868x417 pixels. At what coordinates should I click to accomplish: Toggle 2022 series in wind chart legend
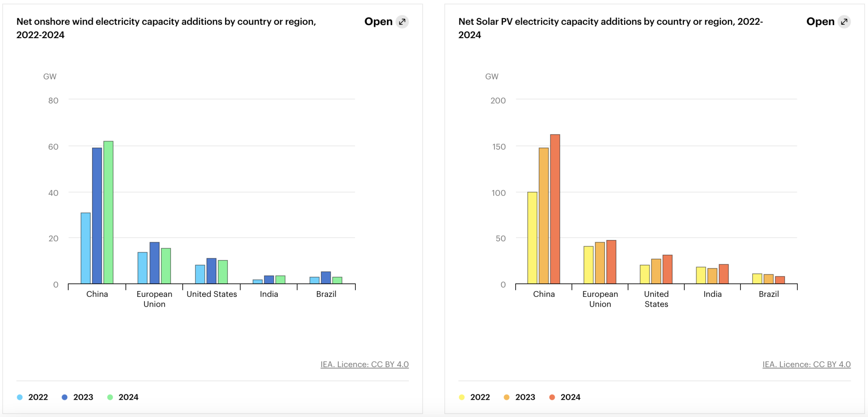tap(33, 397)
